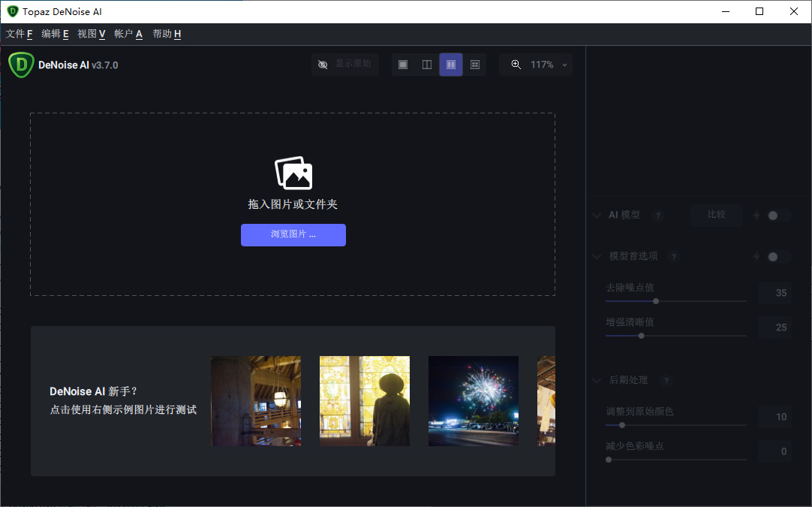Click the version text v3.7.0

click(x=105, y=65)
